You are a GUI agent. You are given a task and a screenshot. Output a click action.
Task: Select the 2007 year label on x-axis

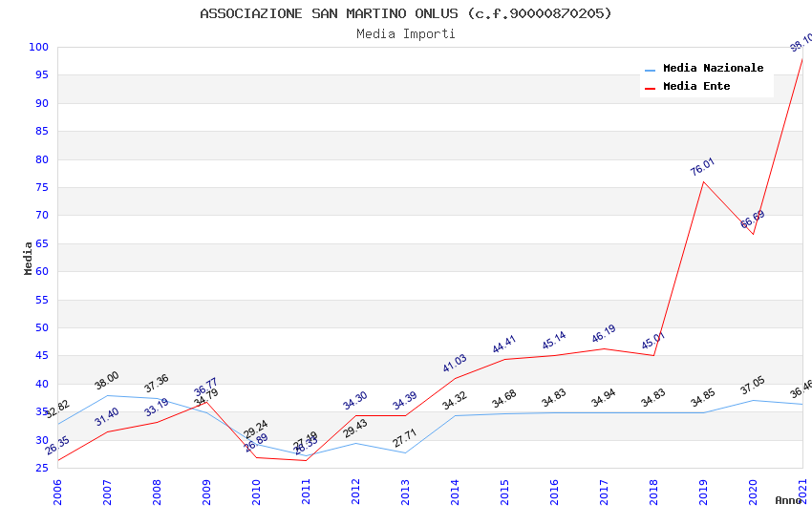(107, 492)
